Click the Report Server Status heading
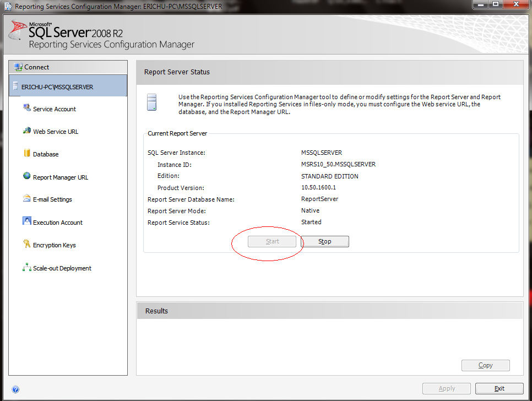Screen dimensions: 532x401 click(x=177, y=72)
